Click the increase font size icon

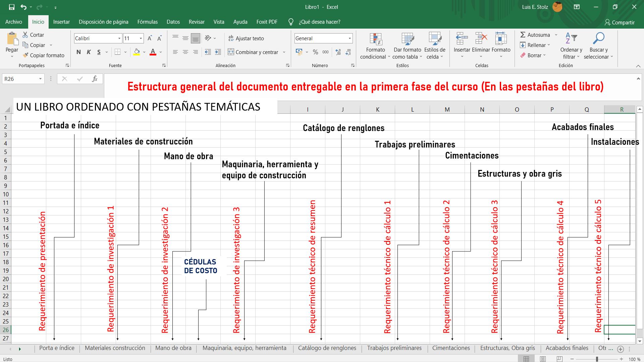pyautogui.click(x=150, y=38)
